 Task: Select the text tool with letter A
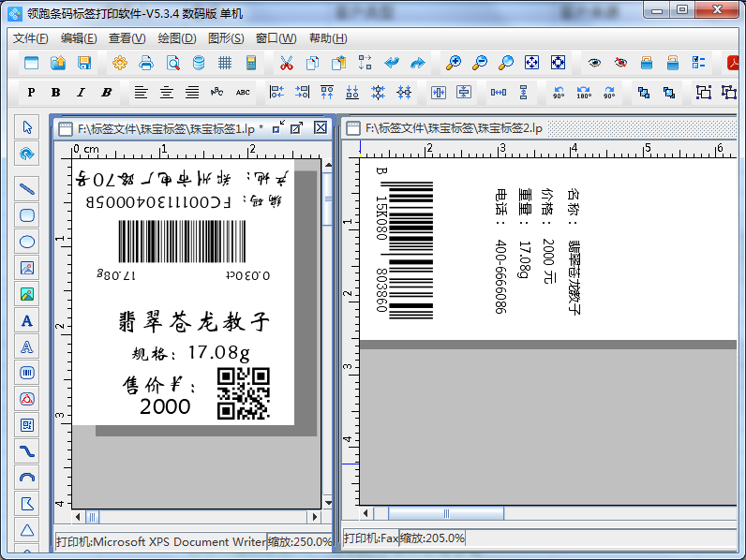coord(27,320)
